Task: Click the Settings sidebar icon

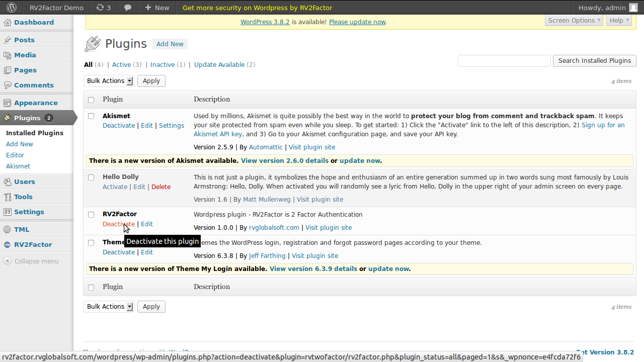Action: click(7, 212)
